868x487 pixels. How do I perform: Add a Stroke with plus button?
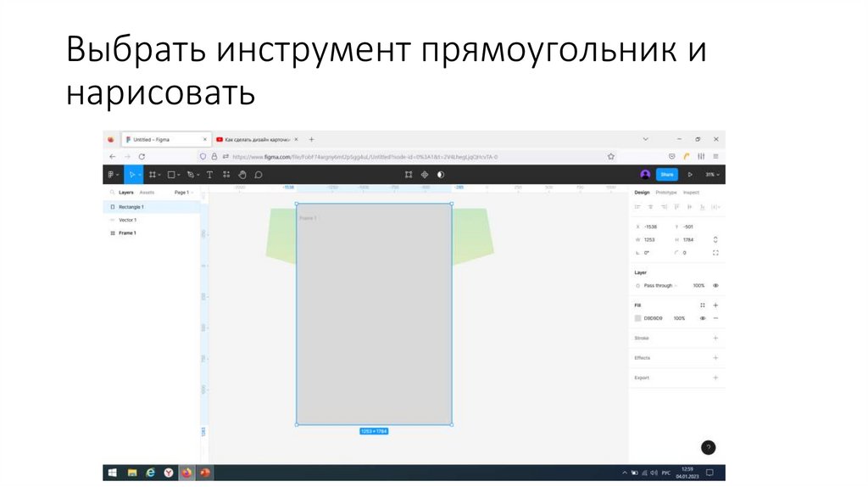[x=715, y=338]
